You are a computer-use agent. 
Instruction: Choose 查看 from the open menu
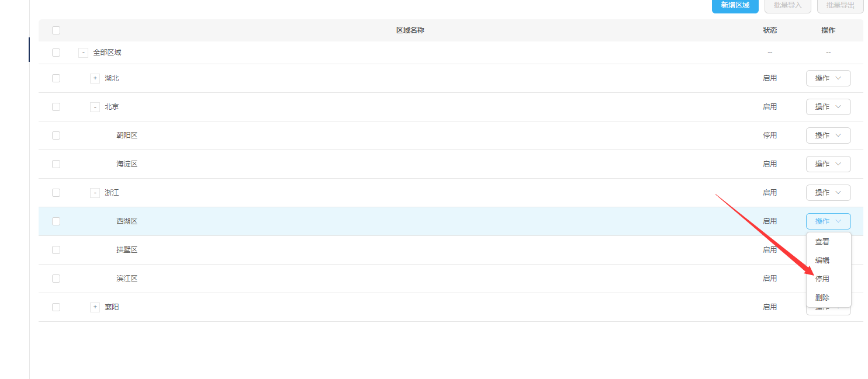(822, 242)
